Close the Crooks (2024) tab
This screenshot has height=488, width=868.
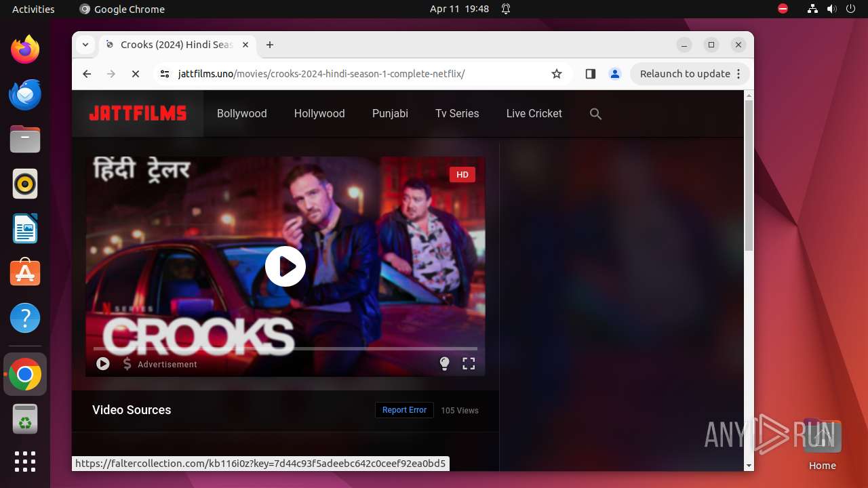pos(245,45)
